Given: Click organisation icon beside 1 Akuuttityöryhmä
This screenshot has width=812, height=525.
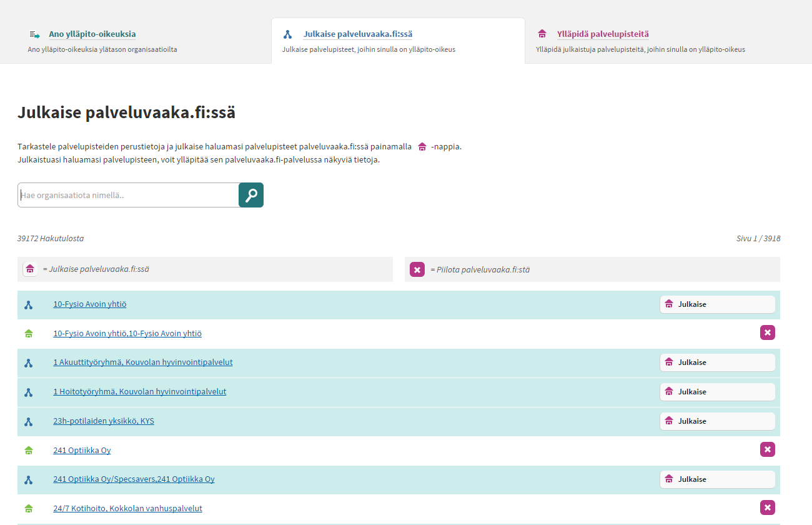Looking at the screenshot, I should click(28, 363).
